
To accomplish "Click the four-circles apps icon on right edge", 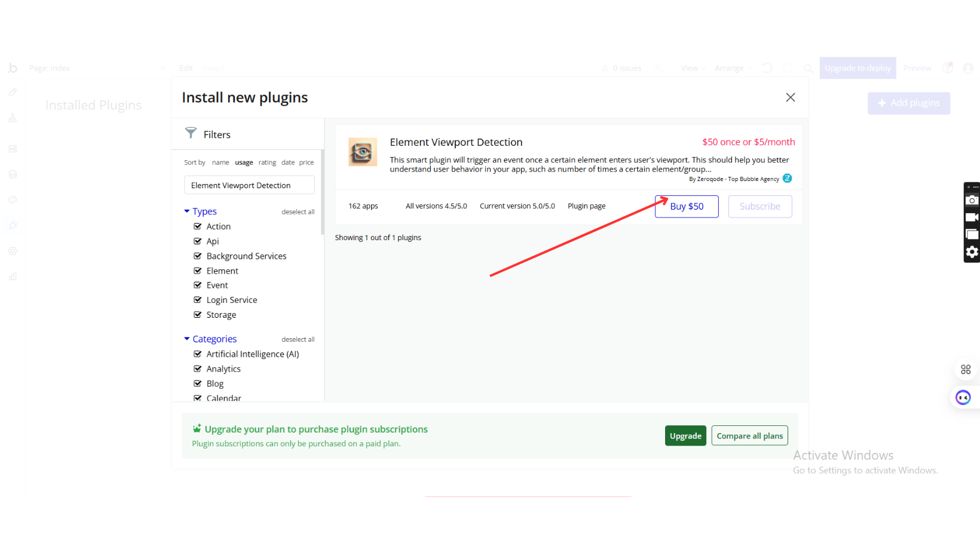I will click(x=966, y=370).
